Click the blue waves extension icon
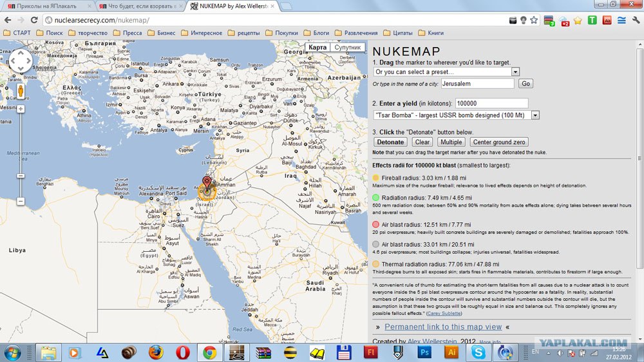Screen dimensions: 644x362 pos(621,20)
